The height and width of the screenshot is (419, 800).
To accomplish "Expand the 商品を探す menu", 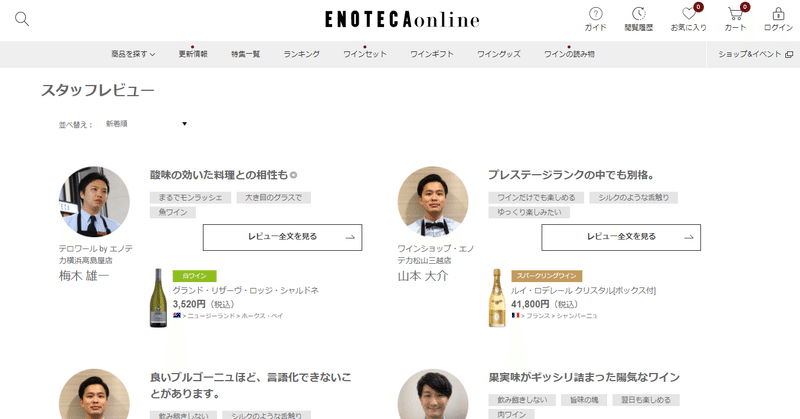I will 133,54.
